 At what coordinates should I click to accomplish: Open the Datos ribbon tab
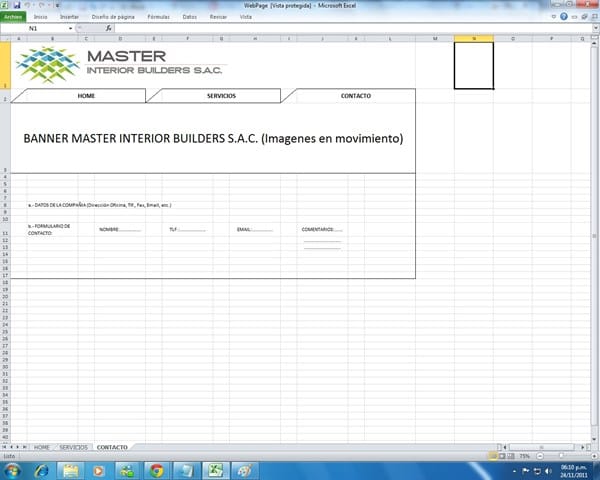(189, 17)
